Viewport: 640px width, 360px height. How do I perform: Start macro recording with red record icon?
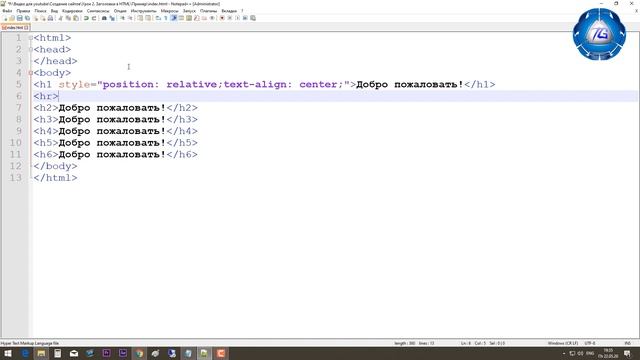coord(222,18)
